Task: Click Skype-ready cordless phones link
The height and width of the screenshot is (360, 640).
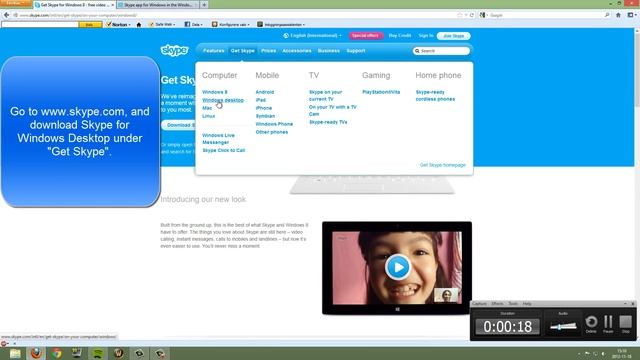Action: 435,96
